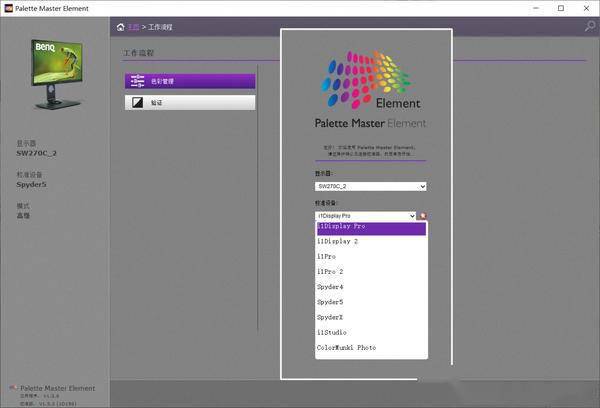
Task: Open the SW270C_2 display dropdown
Action: click(370, 186)
